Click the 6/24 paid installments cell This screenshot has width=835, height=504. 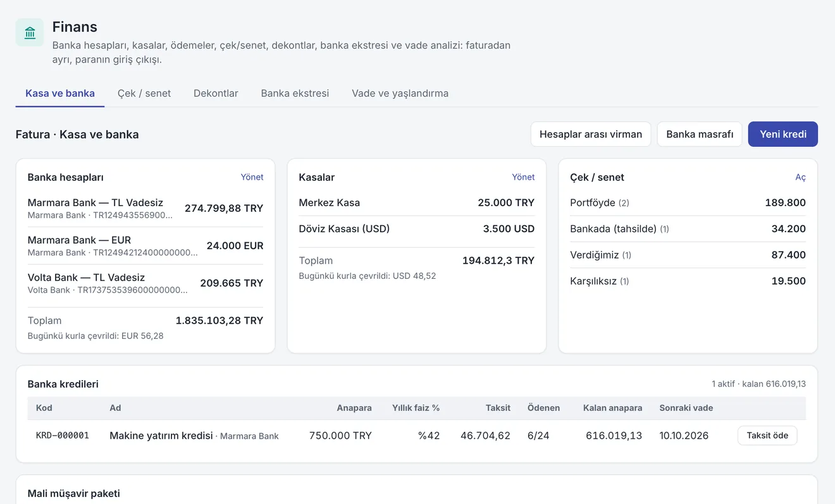(539, 435)
